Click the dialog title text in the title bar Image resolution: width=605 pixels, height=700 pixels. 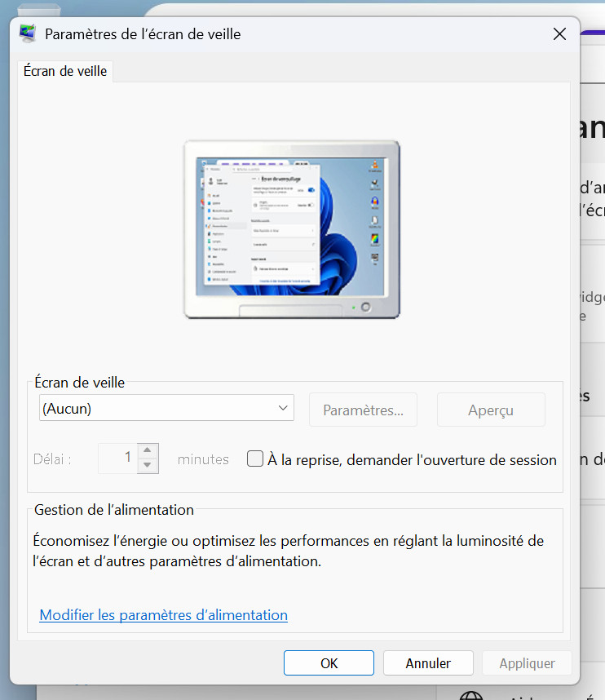click(143, 34)
